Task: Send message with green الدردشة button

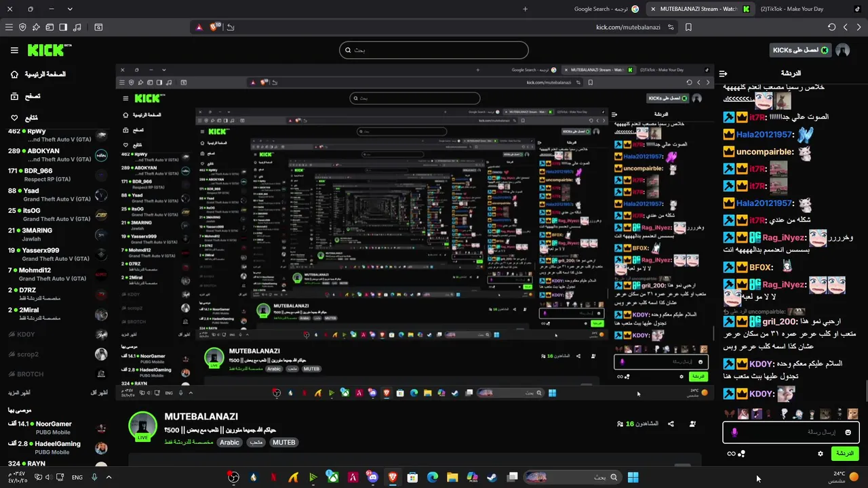Action: (845, 453)
